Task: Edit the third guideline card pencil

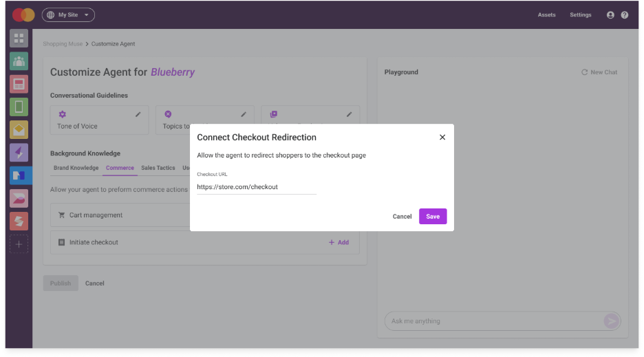Action: point(349,115)
